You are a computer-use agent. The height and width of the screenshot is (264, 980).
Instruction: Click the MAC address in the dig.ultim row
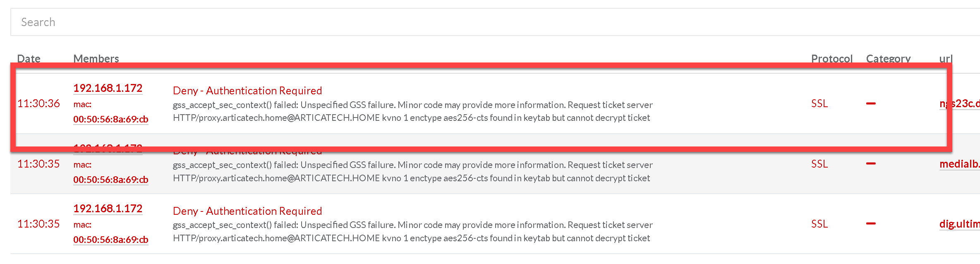pos(110,240)
